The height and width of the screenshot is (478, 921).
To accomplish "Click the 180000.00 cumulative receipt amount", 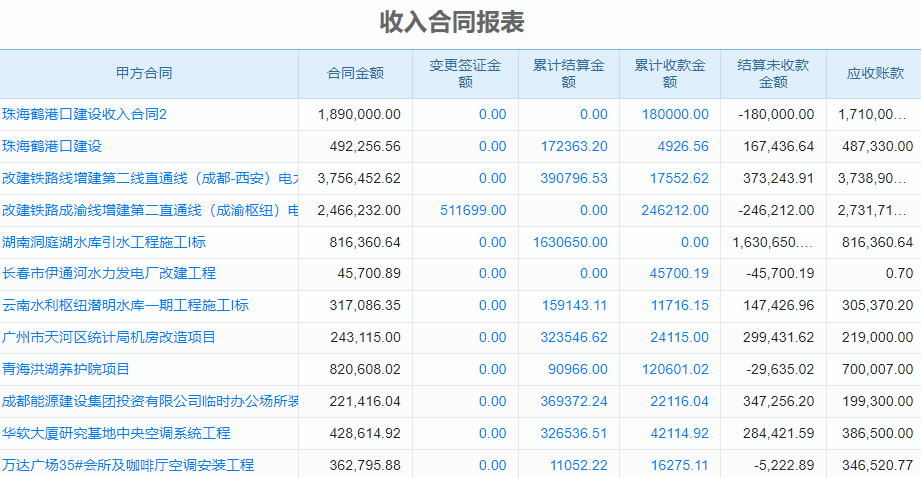I will (675, 115).
